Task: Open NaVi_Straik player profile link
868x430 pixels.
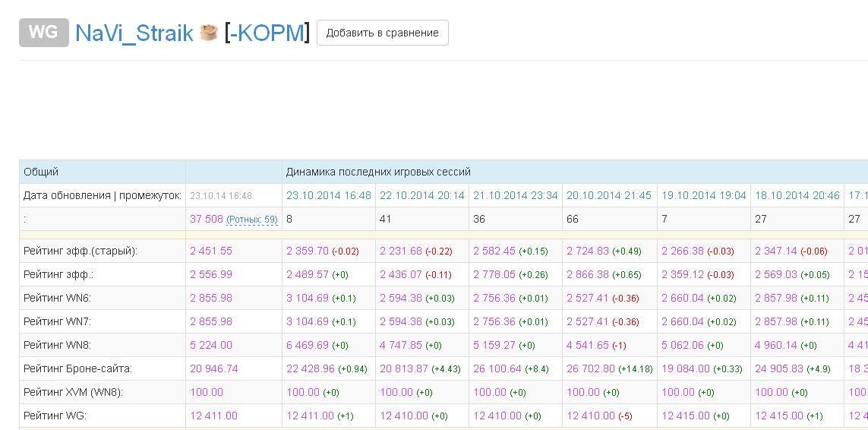Action: coord(134,33)
